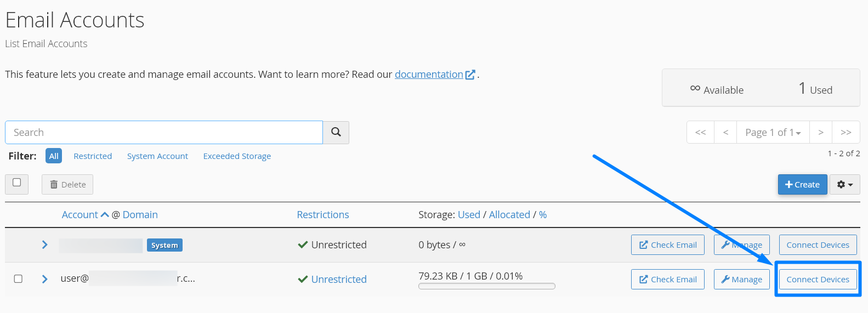The height and width of the screenshot is (313, 868).
Task: Sort by the Restrictions column header
Action: (x=323, y=215)
